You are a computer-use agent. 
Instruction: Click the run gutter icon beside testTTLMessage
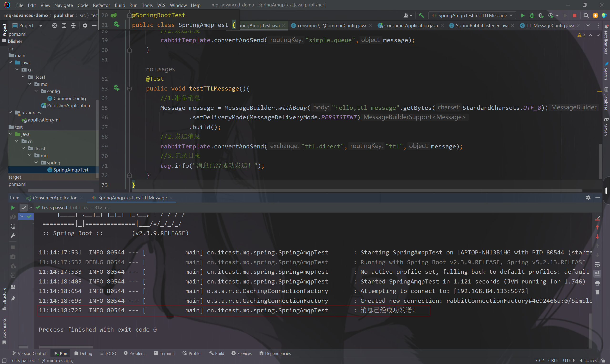(117, 88)
